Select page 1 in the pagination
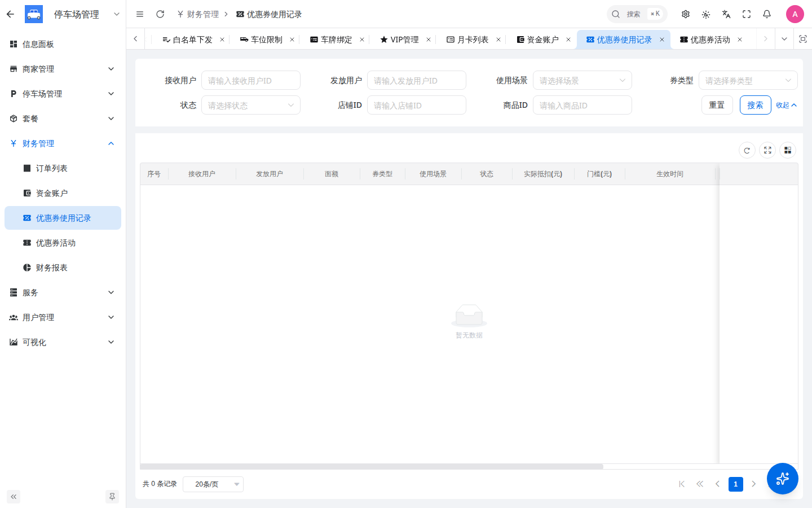This screenshot has width=812, height=508. point(736,484)
